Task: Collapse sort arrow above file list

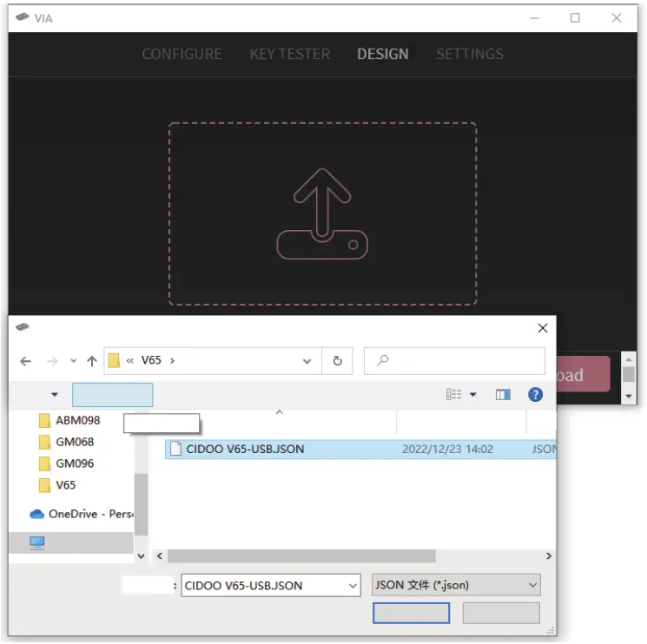Action: click(280, 412)
